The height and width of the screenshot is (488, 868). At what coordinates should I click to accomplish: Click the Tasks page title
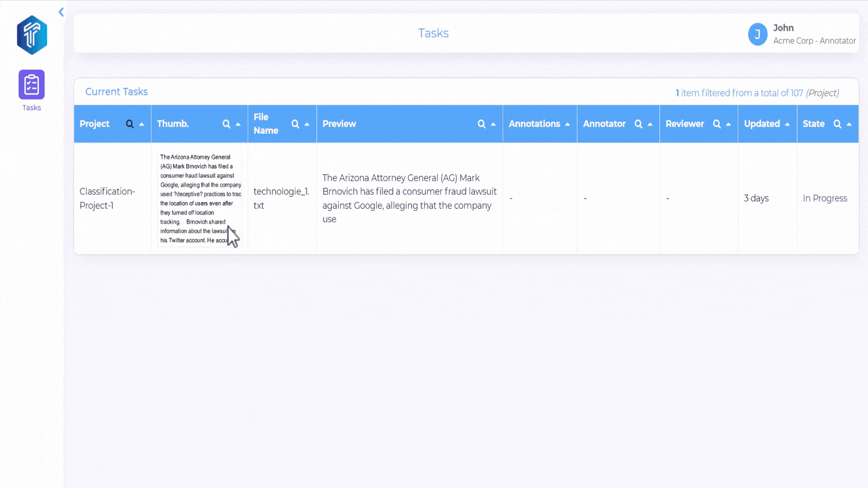click(x=433, y=33)
